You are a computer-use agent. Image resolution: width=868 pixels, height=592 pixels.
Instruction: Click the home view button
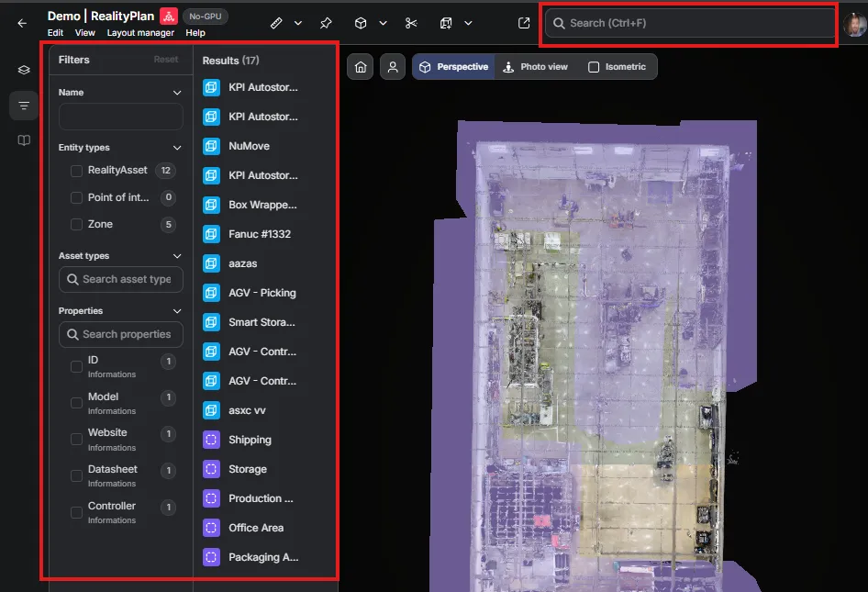(x=361, y=67)
